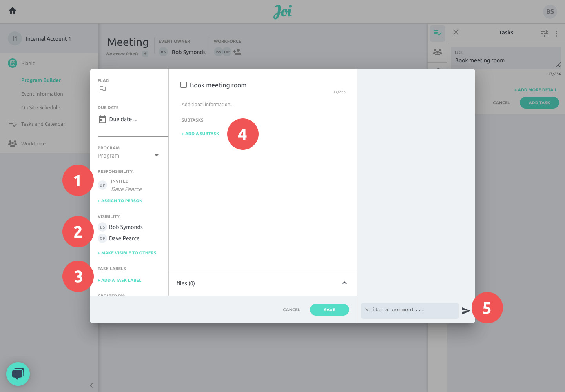Collapse the files section chevron
The image size is (565, 392).
344,283
